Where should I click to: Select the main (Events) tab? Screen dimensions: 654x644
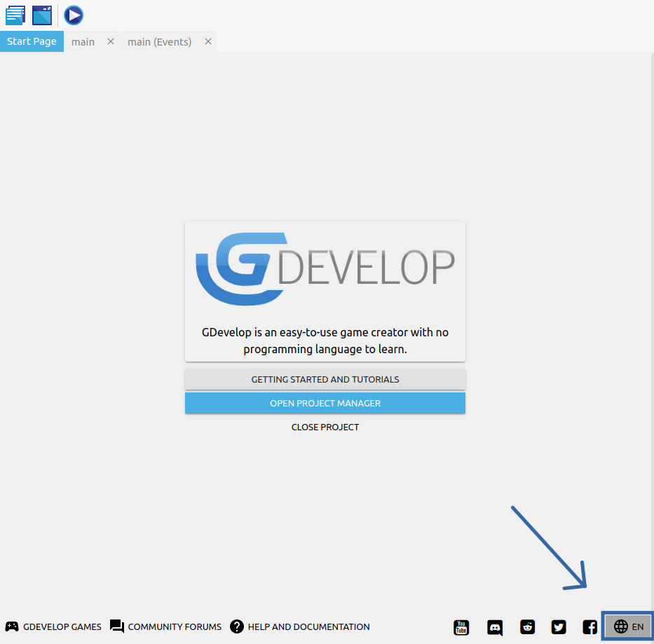[159, 42]
